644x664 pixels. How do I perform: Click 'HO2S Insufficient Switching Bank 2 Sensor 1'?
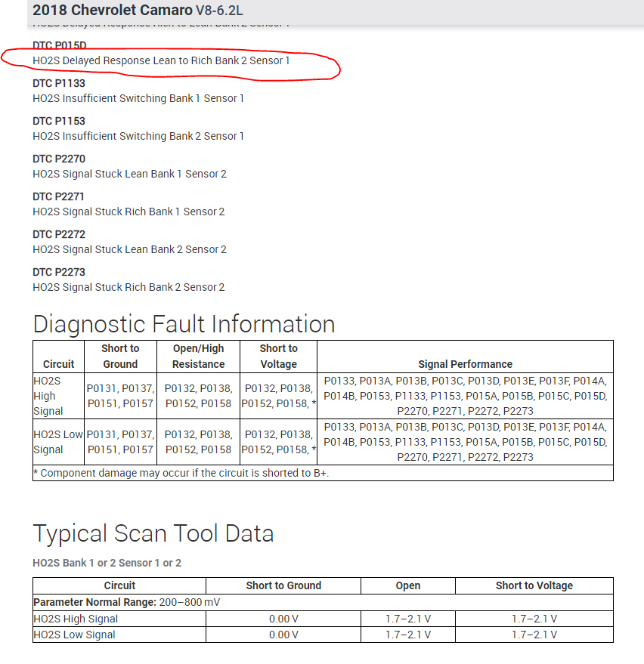[138, 136]
